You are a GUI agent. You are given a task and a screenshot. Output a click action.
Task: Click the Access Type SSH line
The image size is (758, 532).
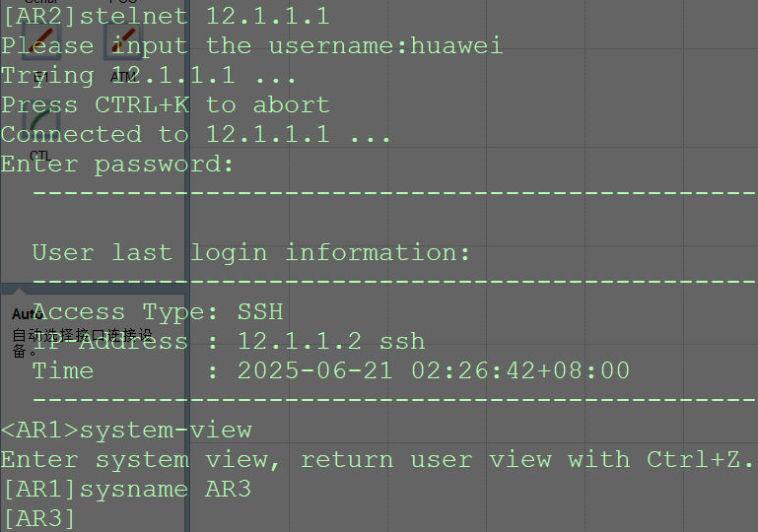click(158, 312)
